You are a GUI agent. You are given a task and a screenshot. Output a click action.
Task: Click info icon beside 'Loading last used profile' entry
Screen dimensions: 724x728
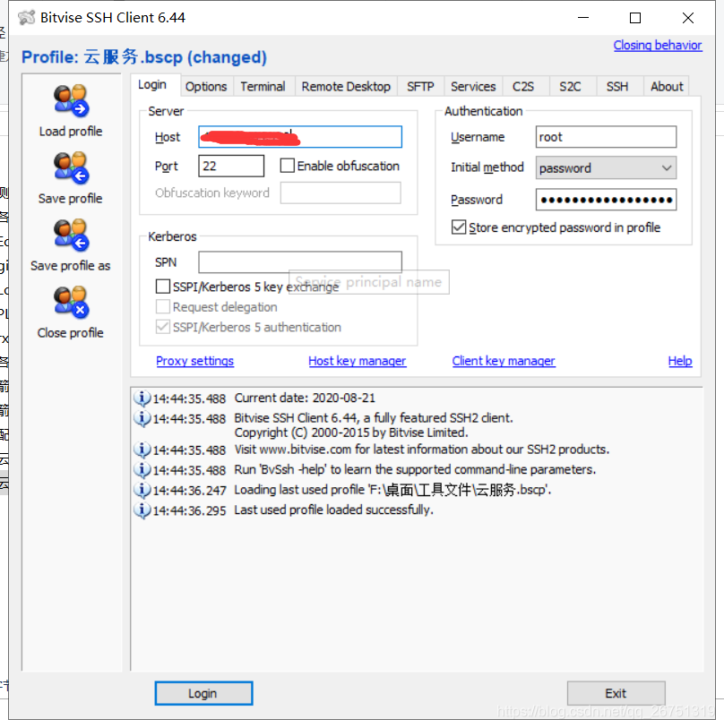(x=142, y=490)
